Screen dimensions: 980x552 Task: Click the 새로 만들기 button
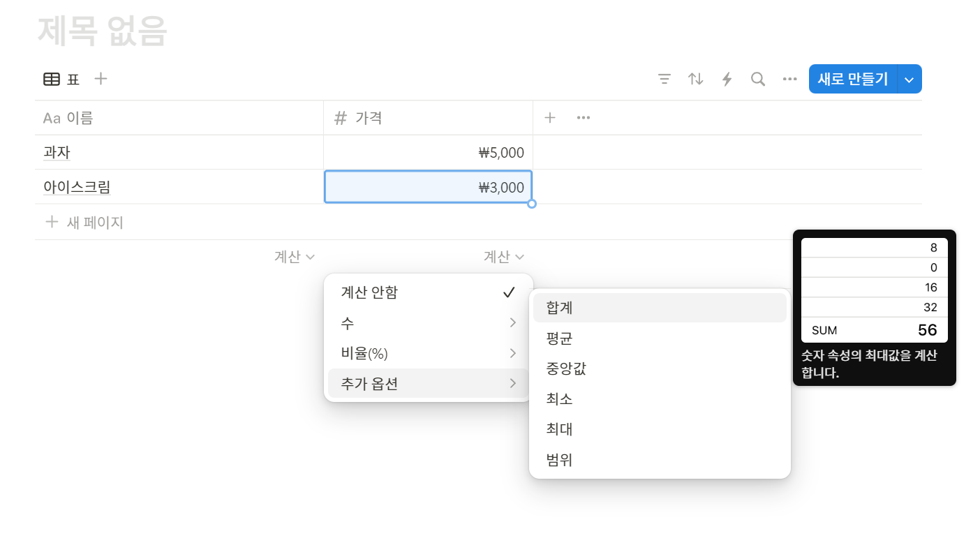coord(853,79)
